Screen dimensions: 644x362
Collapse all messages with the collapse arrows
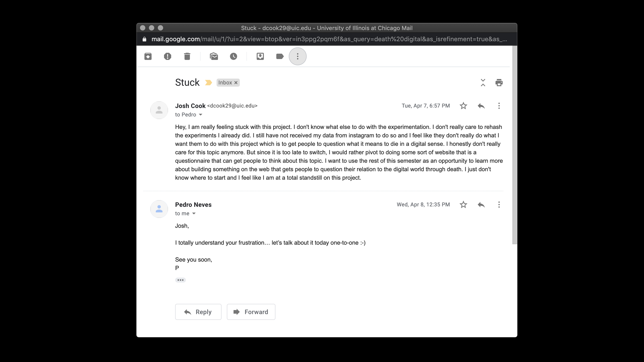click(483, 82)
